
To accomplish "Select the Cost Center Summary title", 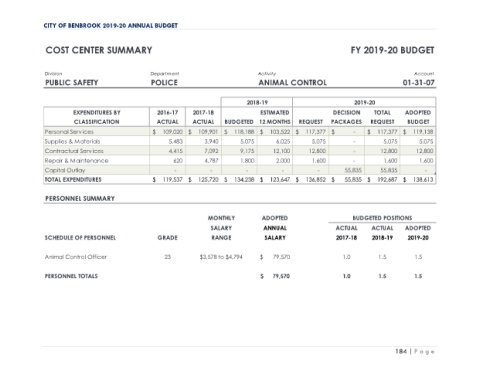I will [x=99, y=50].
